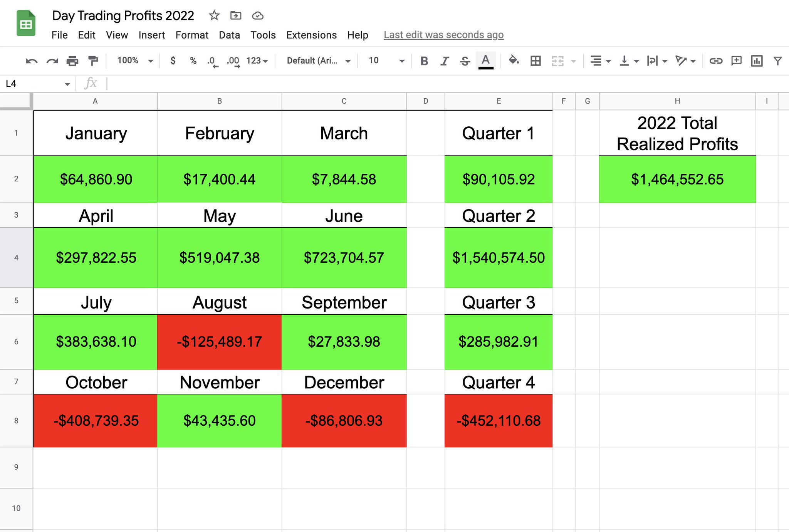Image resolution: width=789 pixels, height=532 pixels.
Task: Click the Insert link icon
Action: point(715,61)
